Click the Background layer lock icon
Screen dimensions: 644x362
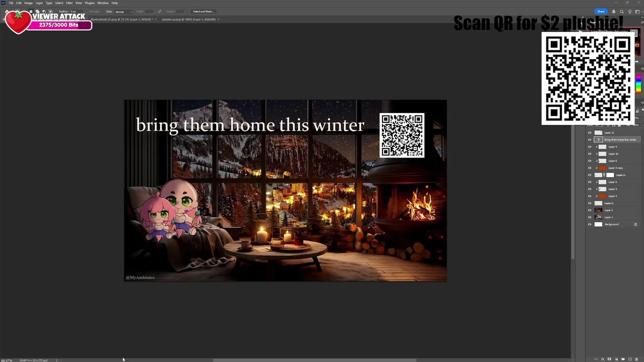635,224
